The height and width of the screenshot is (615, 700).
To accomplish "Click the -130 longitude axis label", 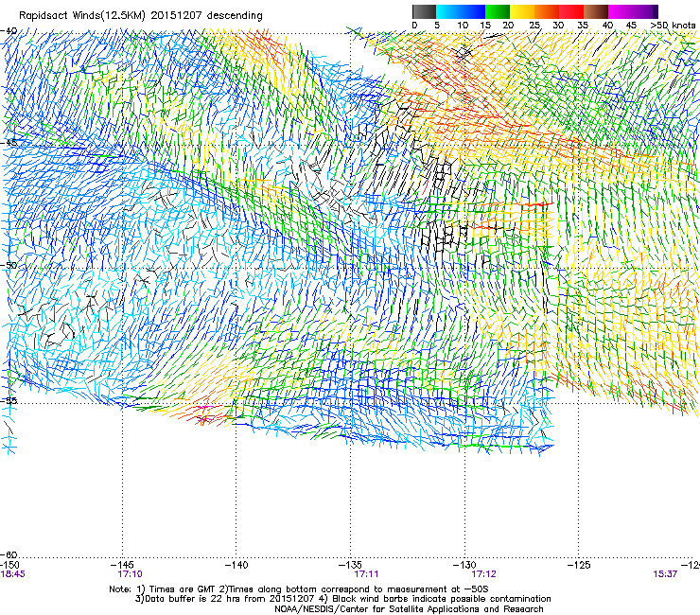I will point(464,565).
